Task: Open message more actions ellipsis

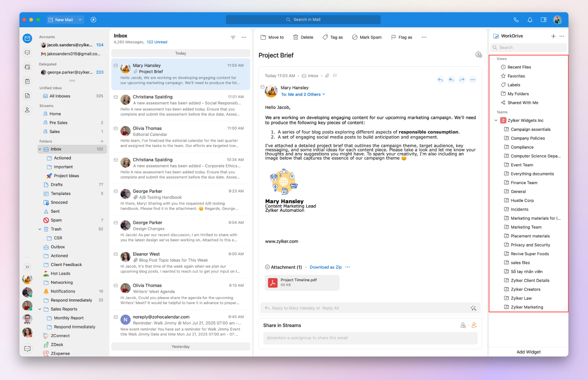Action: (473, 80)
